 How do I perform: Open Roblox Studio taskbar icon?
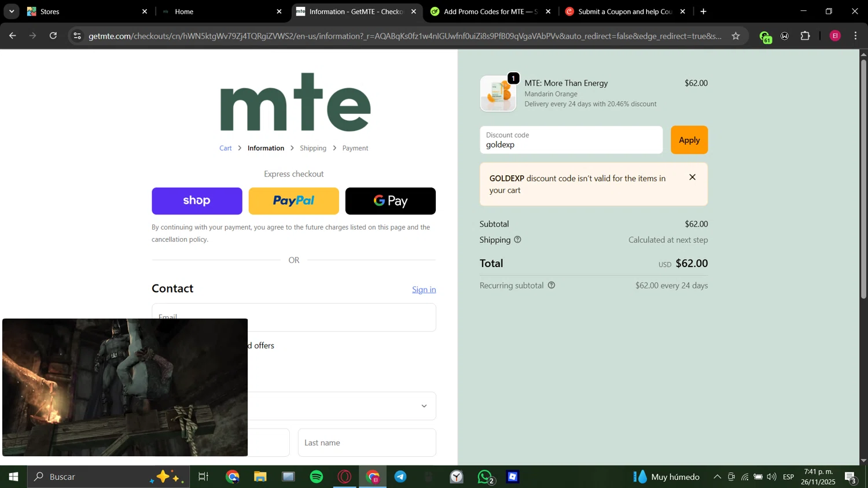pyautogui.click(x=513, y=476)
